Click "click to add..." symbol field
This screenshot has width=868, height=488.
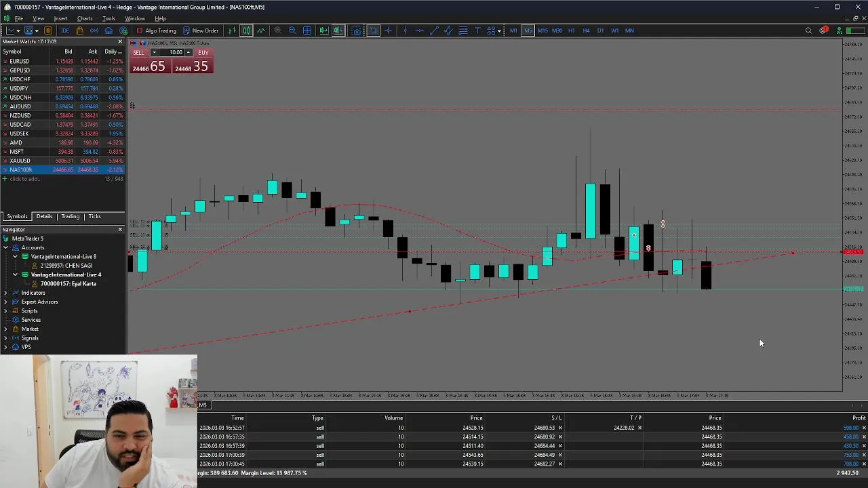coord(25,179)
